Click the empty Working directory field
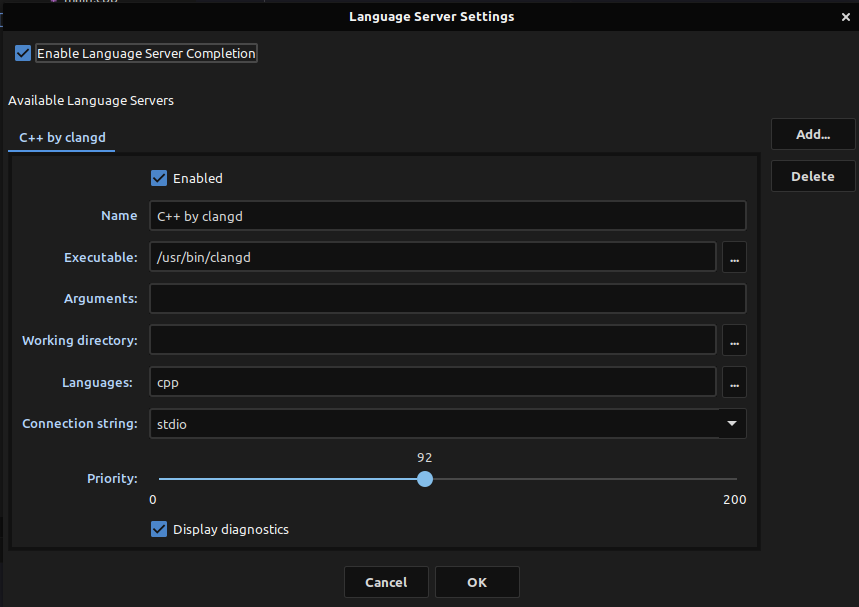 pyautogui.click(x=432, y=340)
